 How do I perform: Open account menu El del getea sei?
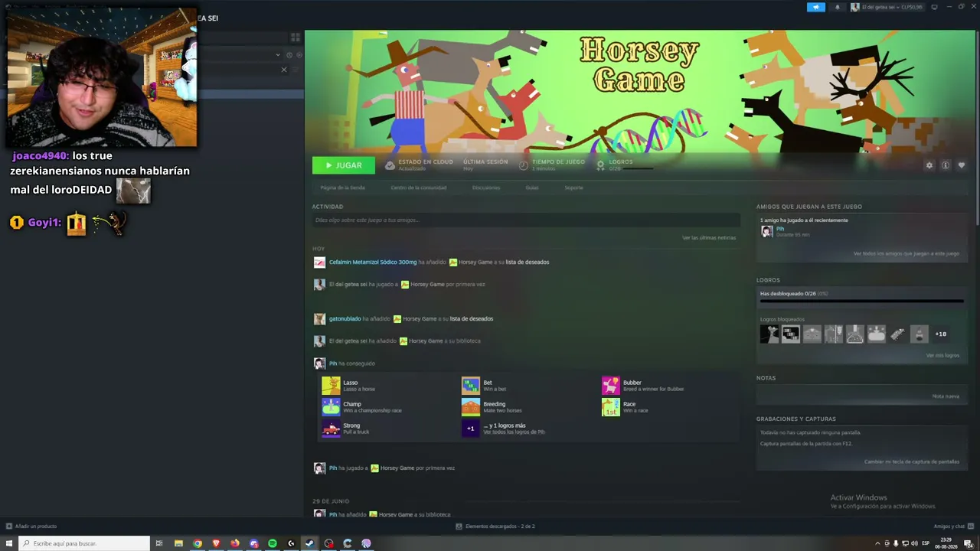point(887,7)
